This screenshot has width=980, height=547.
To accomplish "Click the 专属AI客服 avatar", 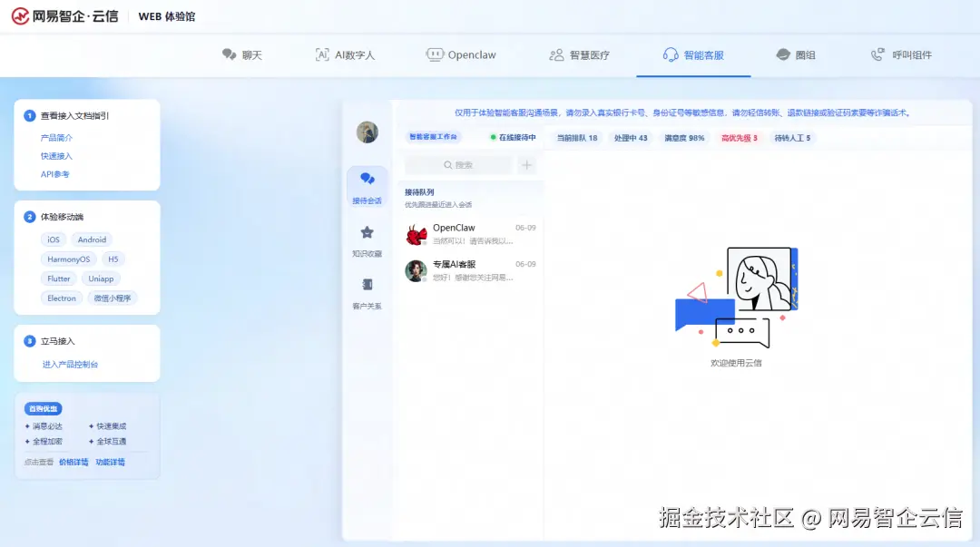I will (x=416, y=270).
